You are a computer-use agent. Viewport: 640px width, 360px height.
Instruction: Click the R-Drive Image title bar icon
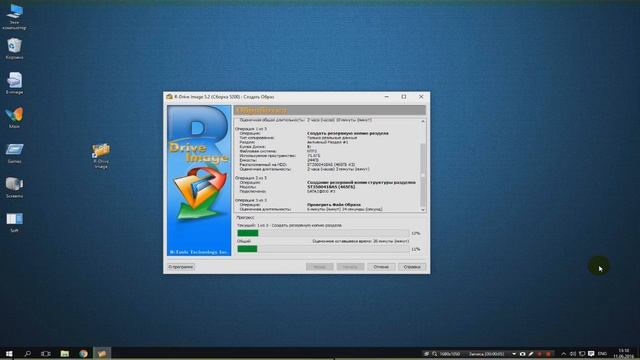[169, 97]
